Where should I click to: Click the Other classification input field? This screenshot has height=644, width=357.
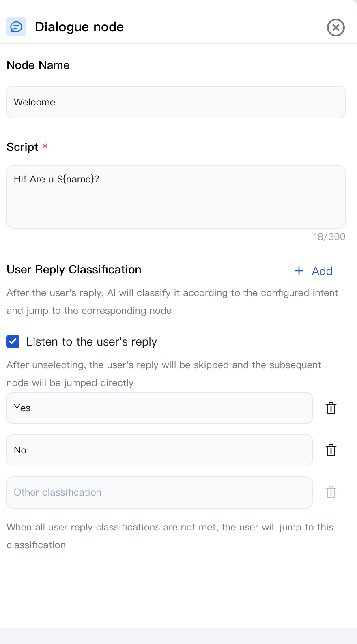(x=159, y=492)
